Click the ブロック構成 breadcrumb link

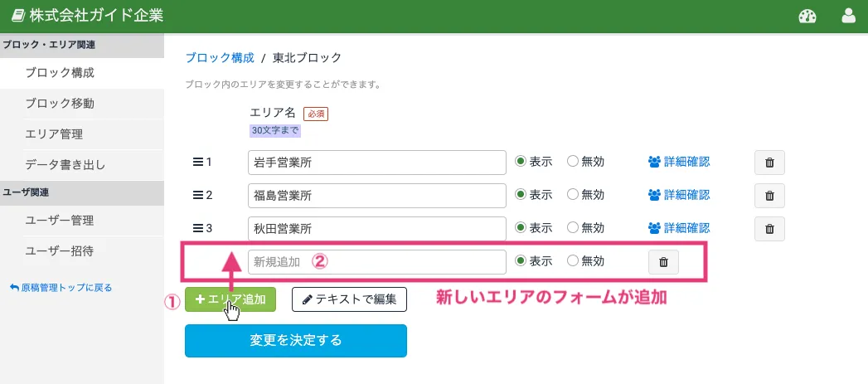220,57
